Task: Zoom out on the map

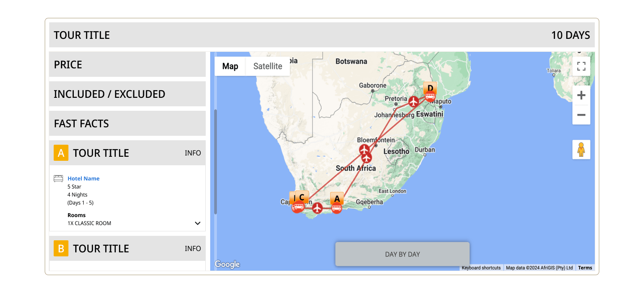Action: click(x=581, y=115)
